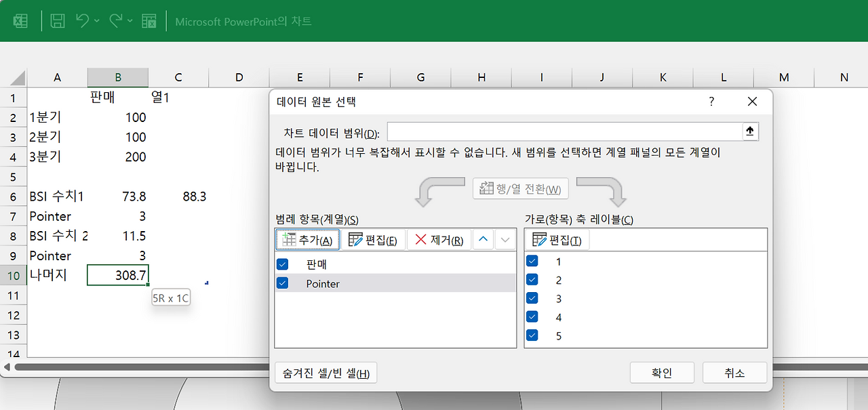Click cell A4 labeled 3분기
Screen dimensions: 868x410
click(x=57, y=157)
